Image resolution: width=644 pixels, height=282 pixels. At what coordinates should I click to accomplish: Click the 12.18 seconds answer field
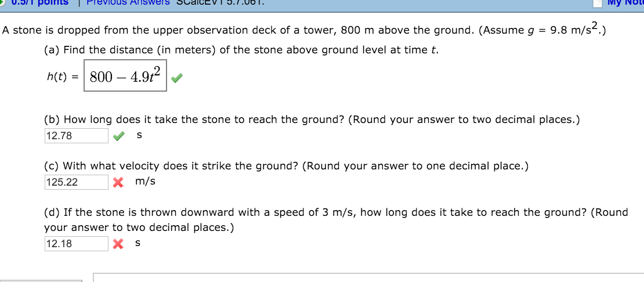tap(77, 244)
